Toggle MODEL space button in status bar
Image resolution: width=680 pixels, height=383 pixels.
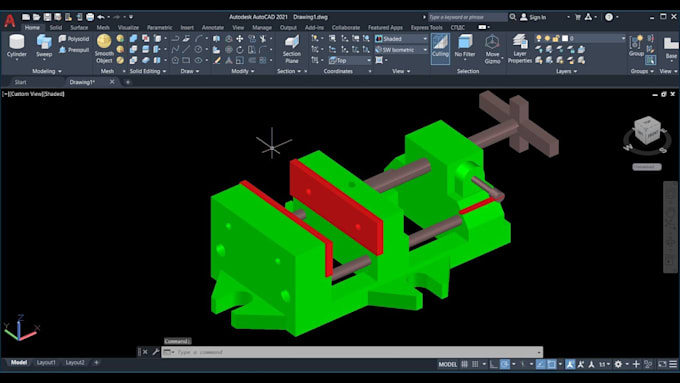coord(447,364)
